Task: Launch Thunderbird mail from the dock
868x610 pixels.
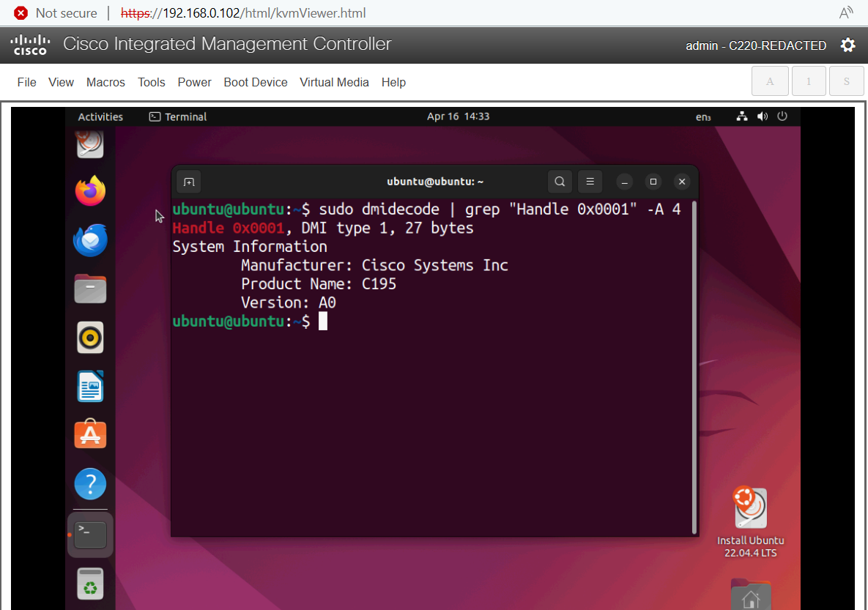Action: tap(90, 240)
